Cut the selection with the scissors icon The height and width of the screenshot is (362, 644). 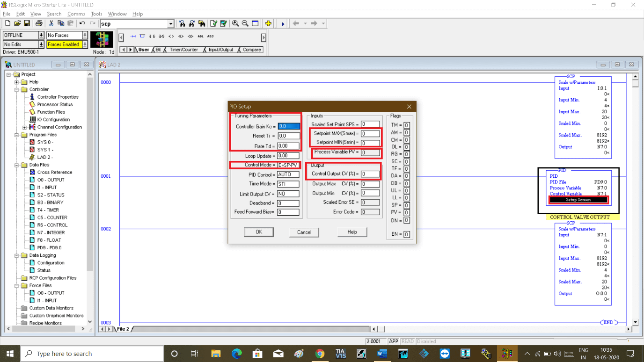(51, 23)
